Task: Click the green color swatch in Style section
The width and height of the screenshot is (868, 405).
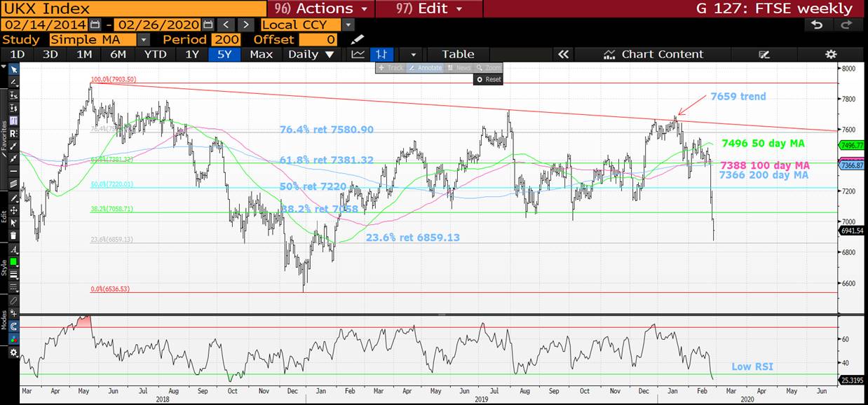Action: tap(14, 261)
